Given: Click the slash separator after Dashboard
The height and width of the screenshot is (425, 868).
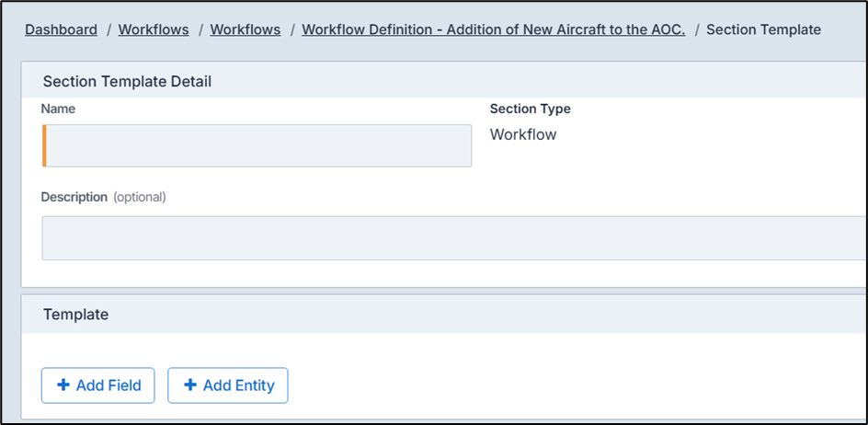Looking at the screenshot, I should pyautogui.click(x=108, y=29).
